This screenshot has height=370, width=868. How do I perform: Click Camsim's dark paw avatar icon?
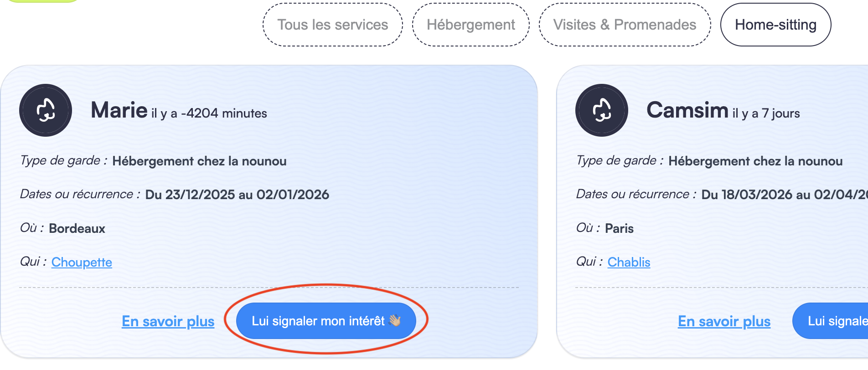point(601,110)
